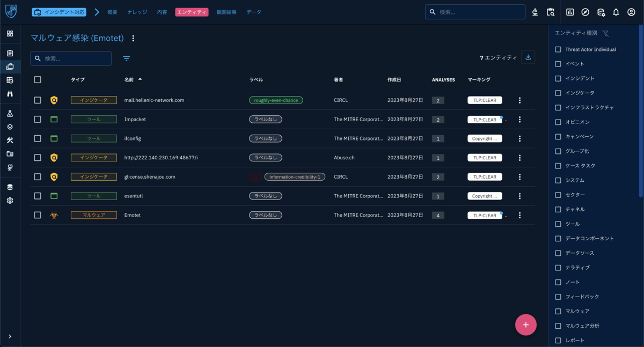
Task: Select the エンティティ tab
Action: pos(192,12)
